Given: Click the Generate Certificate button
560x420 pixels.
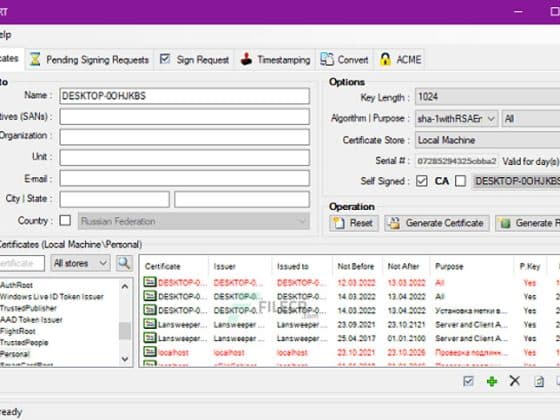Looking at the screenshot, I should pyautogui.click(x=436, y=223).
